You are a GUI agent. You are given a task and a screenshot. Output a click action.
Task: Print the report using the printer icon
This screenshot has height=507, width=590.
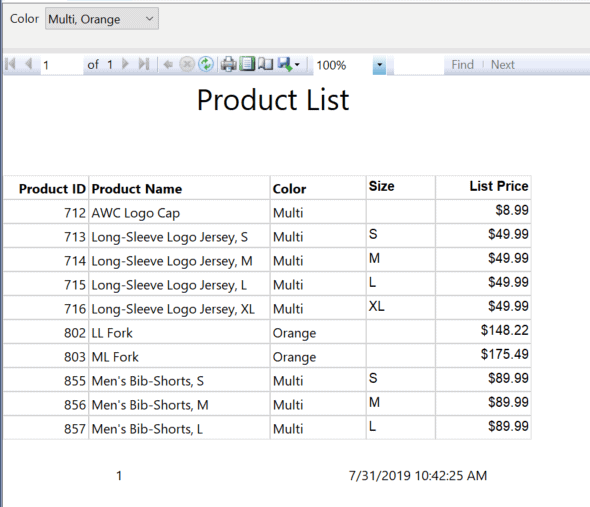(x=228, y=64)
